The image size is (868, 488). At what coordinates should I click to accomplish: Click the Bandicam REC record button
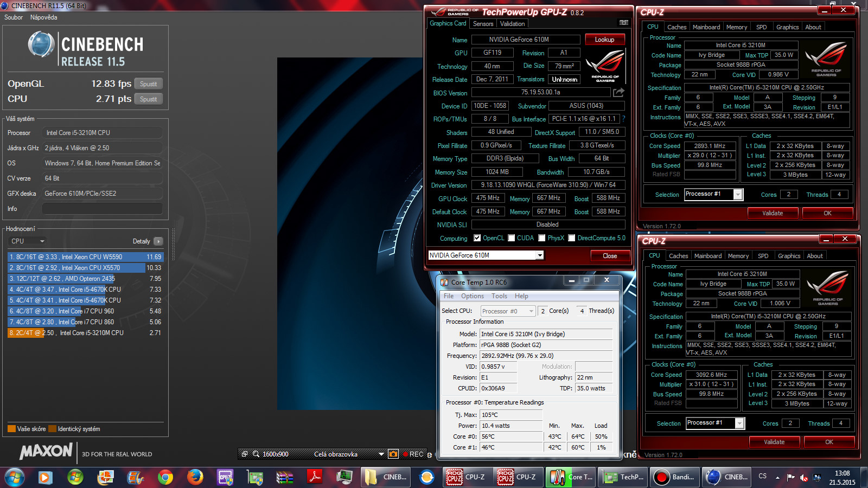click(x=413, y=454)
